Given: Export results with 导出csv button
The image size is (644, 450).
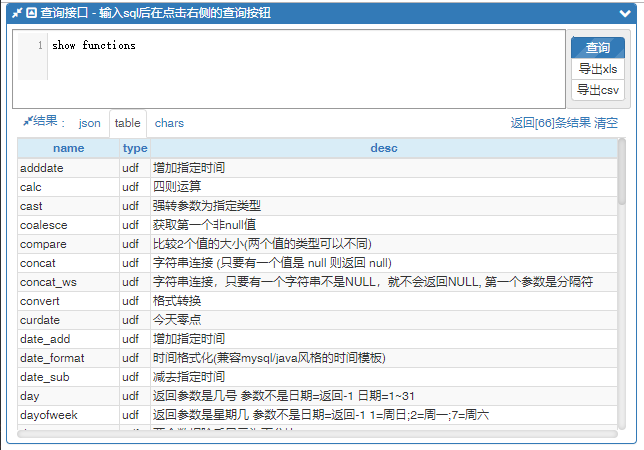Looking at the screenshot, I should coord(598,90).
